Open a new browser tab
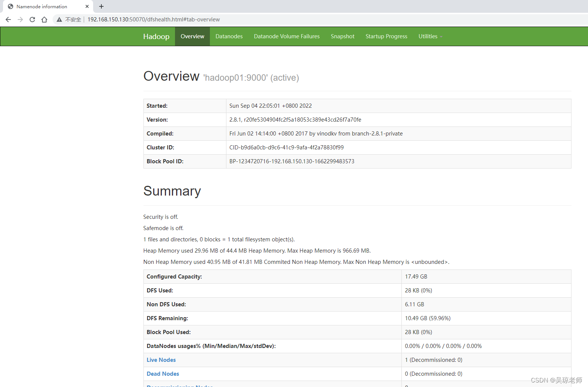 click(x=101, y=6)
